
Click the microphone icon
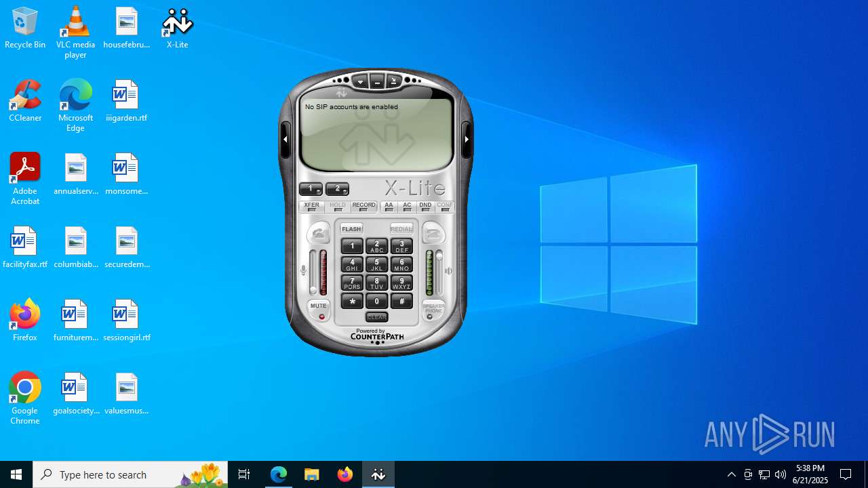303,271
